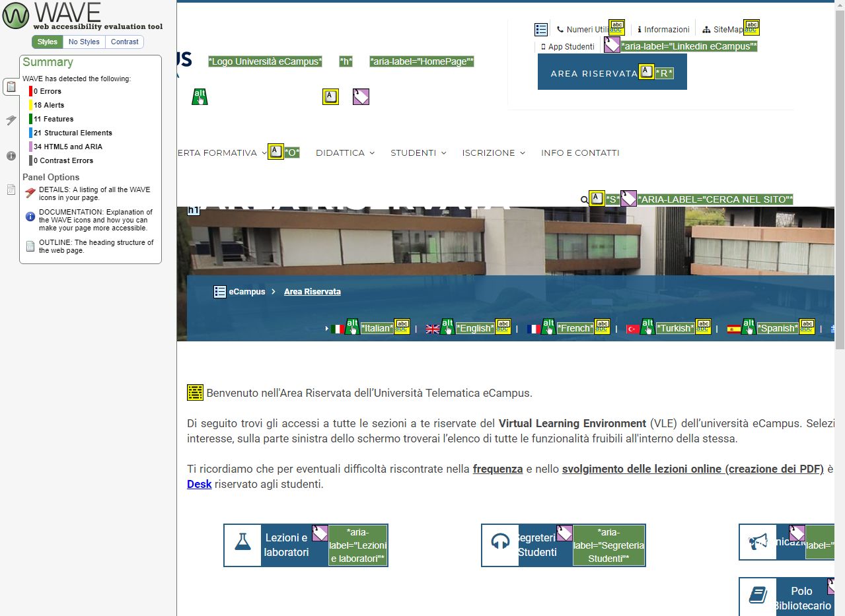Open the Outline page sidebar tab
Screen dimensions: 845x616
(11, 189)
